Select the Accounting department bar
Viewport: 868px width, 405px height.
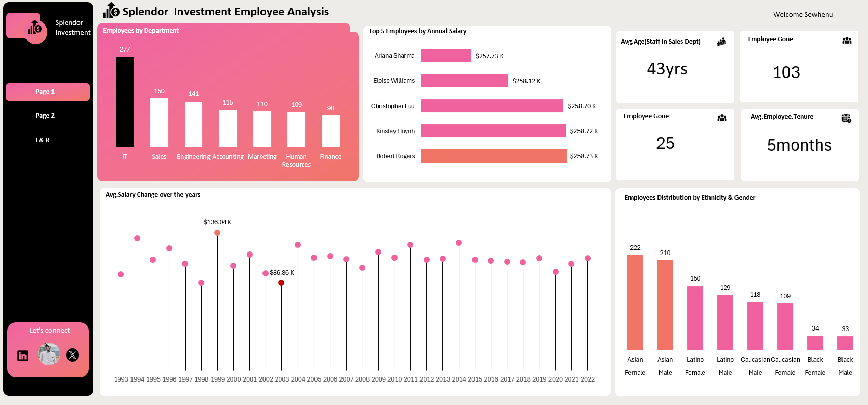(x=228, y=129)
